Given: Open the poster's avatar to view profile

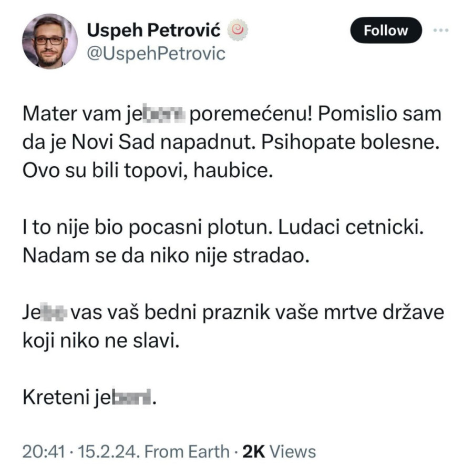Looking at the screenshot, I should tap(50, 39).
